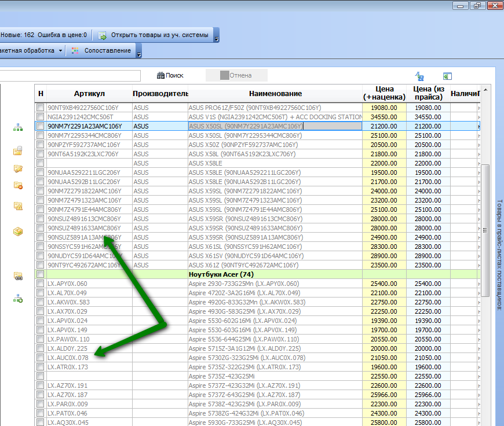Viewport: 504px width, 426px height.
Task: Click the A-Z sort icon above table
Action: coord(419,76)
